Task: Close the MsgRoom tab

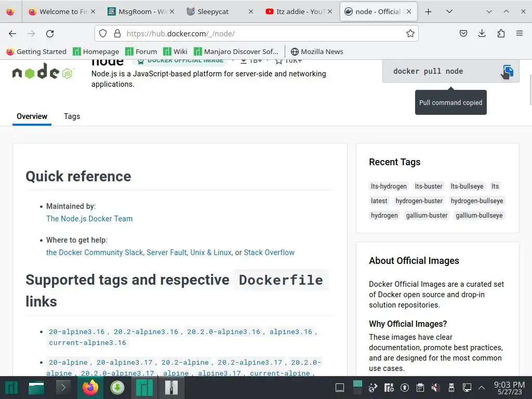Action: [172, 11]
